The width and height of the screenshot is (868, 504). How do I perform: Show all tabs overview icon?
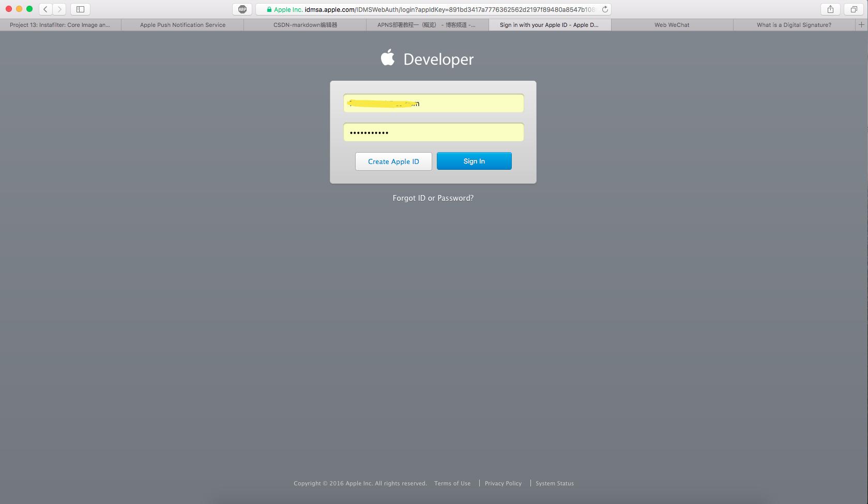tap(854, 9)
